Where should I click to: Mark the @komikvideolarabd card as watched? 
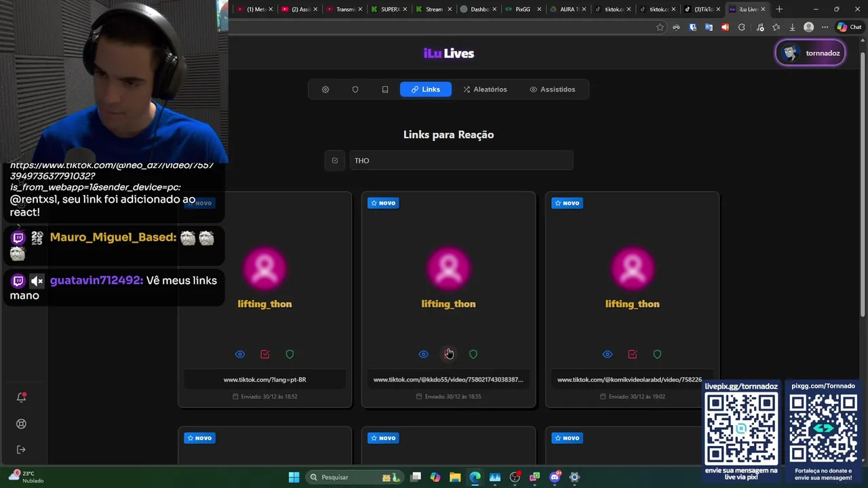click(633, 354)
